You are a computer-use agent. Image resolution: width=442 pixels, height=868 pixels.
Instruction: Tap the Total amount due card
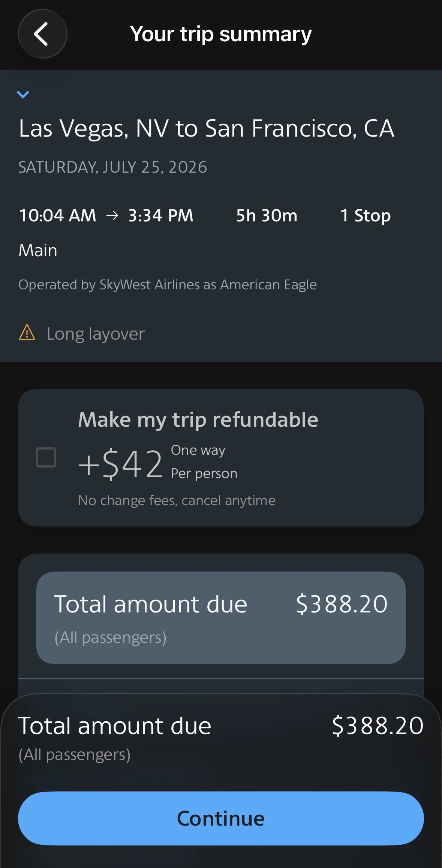[x=221, y=618]
